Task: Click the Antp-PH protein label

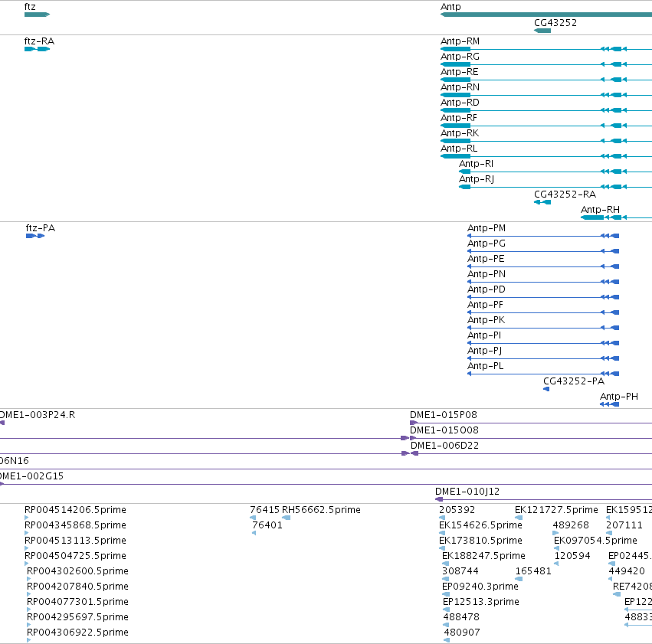Action: pos(619,397)
